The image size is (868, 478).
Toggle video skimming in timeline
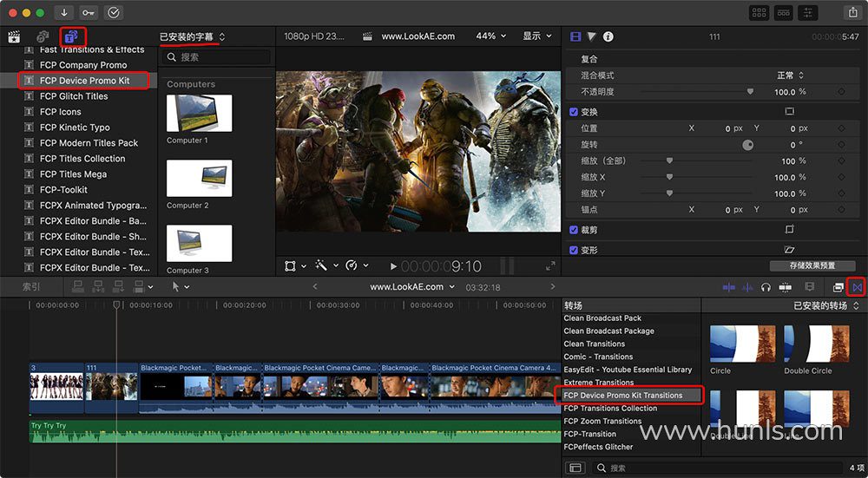(729, 287)
